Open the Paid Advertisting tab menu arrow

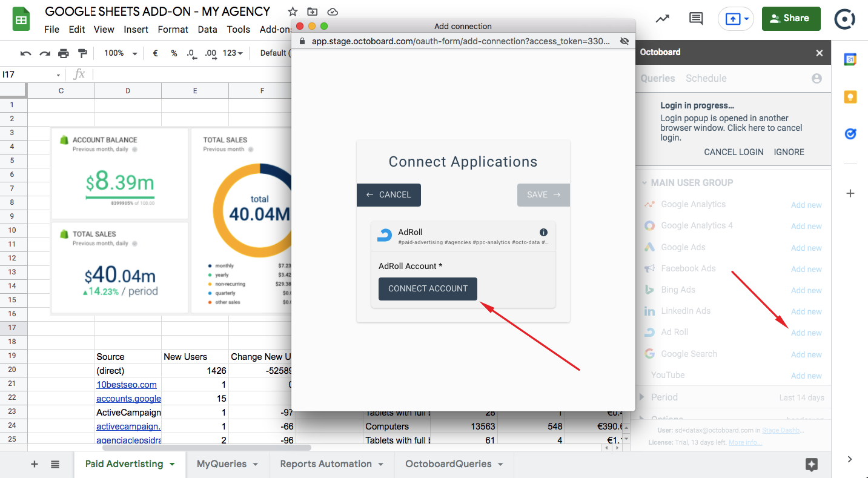172,465
